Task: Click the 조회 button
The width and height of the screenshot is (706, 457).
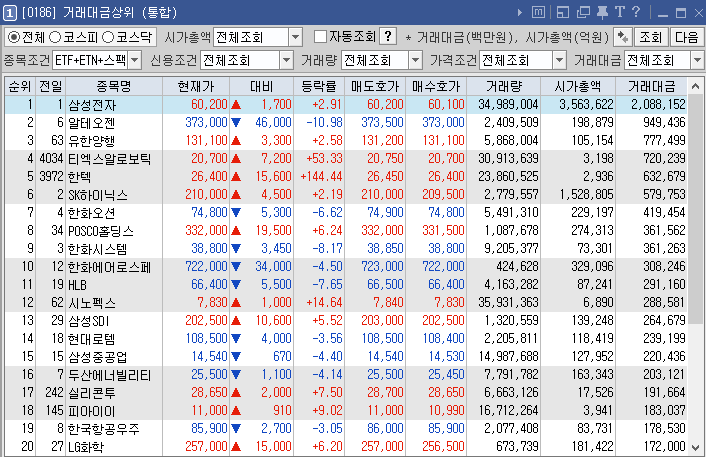Action: 651,37
